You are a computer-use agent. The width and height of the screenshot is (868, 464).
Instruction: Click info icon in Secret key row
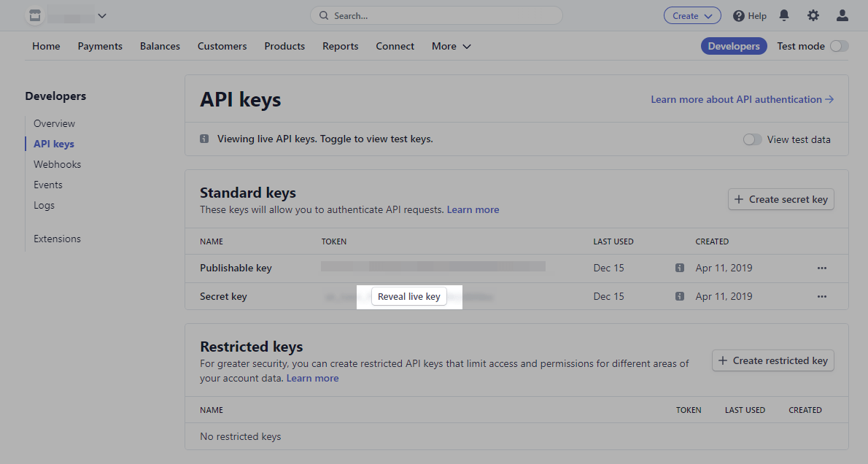click(x=680, y=296)
